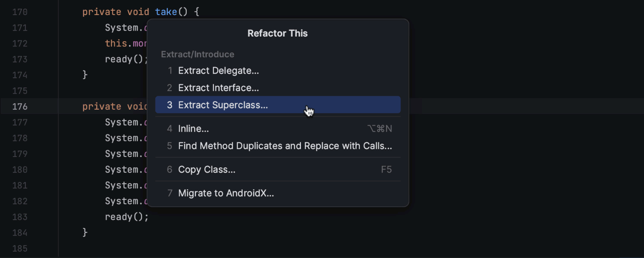This screenshot has height=258, width=644.
Task: Click 'private void' on line 176
Action: [114, 107]
